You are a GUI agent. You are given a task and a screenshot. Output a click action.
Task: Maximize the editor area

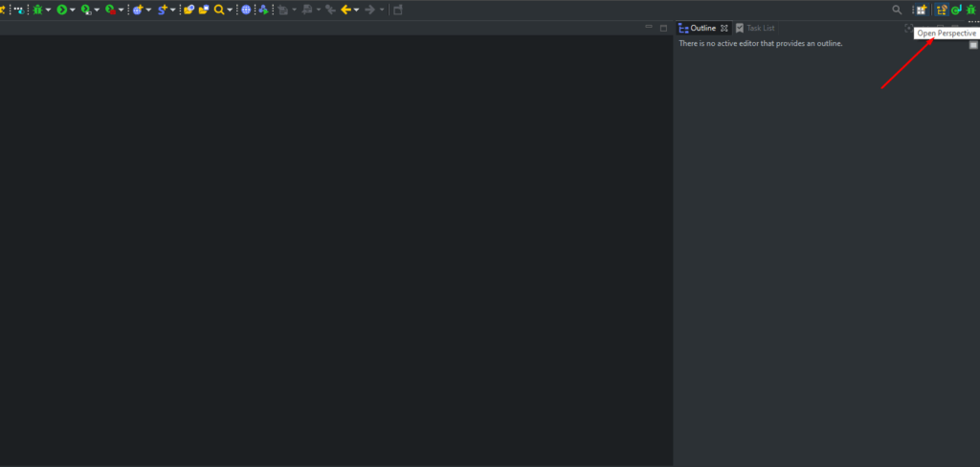[663, 28]
